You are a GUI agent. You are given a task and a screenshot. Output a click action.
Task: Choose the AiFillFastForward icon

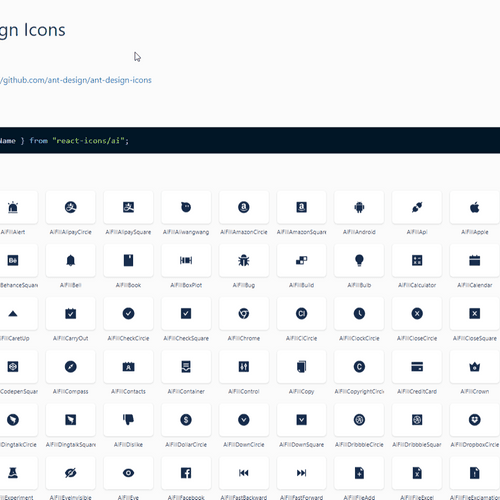(x=301, y=473)
